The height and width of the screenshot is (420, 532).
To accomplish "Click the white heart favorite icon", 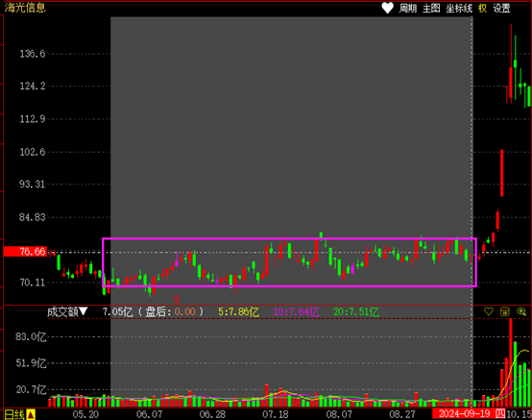I will [387, 8].
